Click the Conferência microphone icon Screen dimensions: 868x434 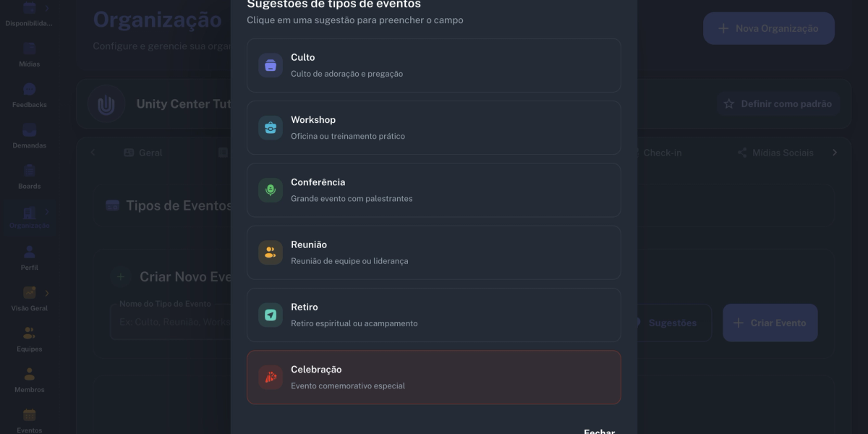click(269, 190)
